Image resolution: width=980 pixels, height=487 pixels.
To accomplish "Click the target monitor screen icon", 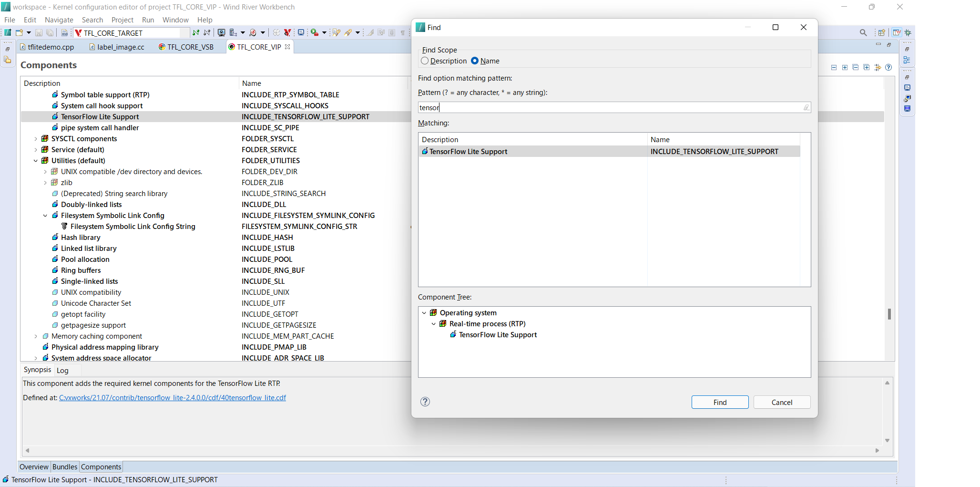I will pos(221,32).
